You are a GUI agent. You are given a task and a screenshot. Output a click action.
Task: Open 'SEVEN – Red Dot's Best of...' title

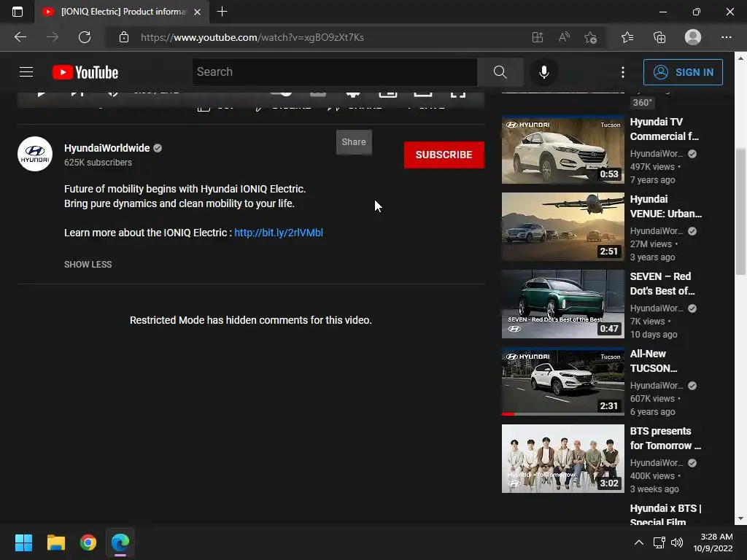(662, 284)
